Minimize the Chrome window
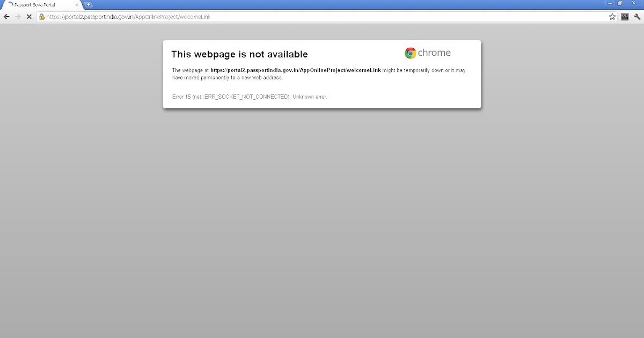 [610, 3]
